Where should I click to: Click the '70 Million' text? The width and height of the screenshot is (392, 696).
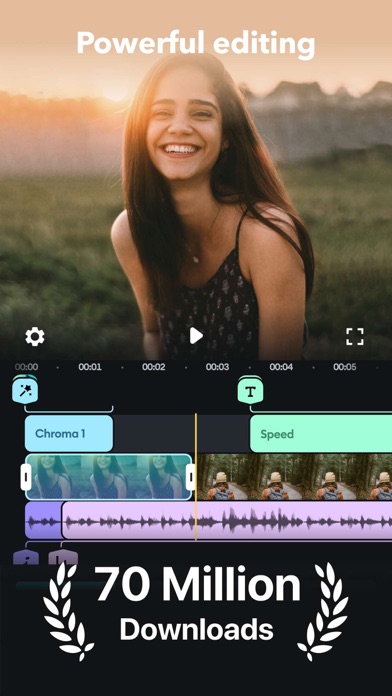198,585
